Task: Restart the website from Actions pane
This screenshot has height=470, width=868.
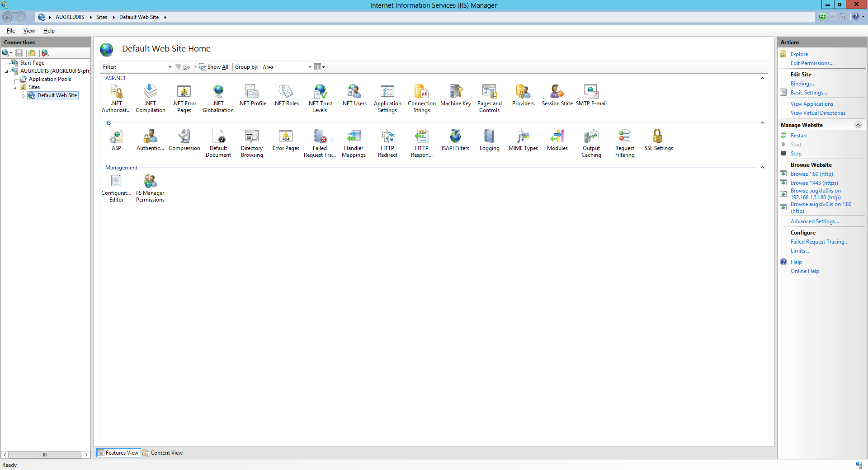Action: pyautogui.click(x=798, y=136)
